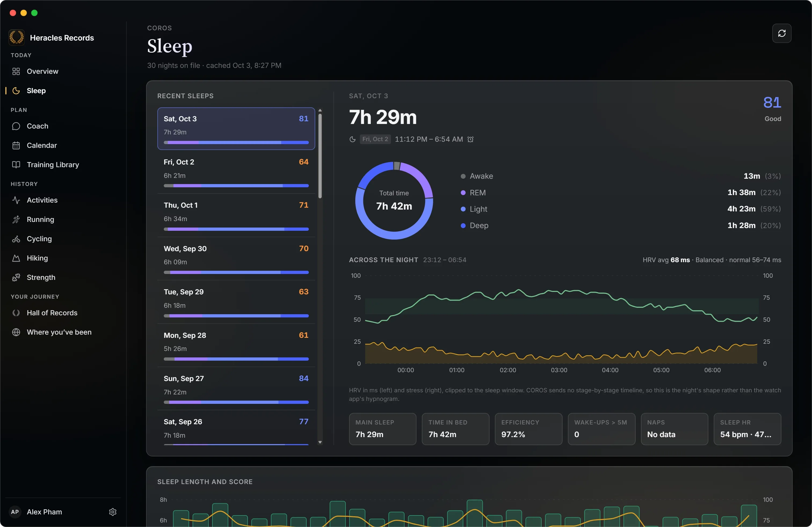Click the Overview grid icon
The height and width of the screenshot is (527, 812).
(16, 71)
